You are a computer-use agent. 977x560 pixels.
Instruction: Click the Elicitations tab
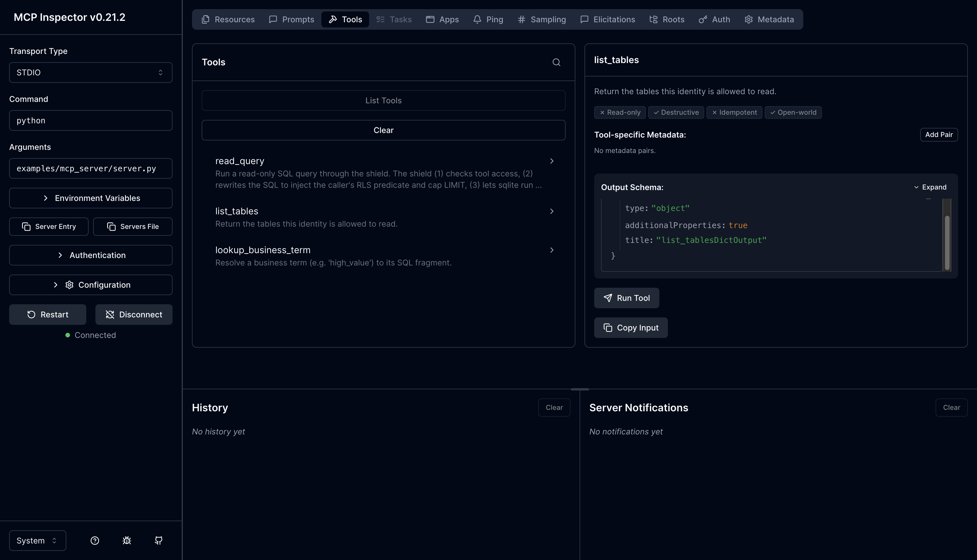click(607, 19)
